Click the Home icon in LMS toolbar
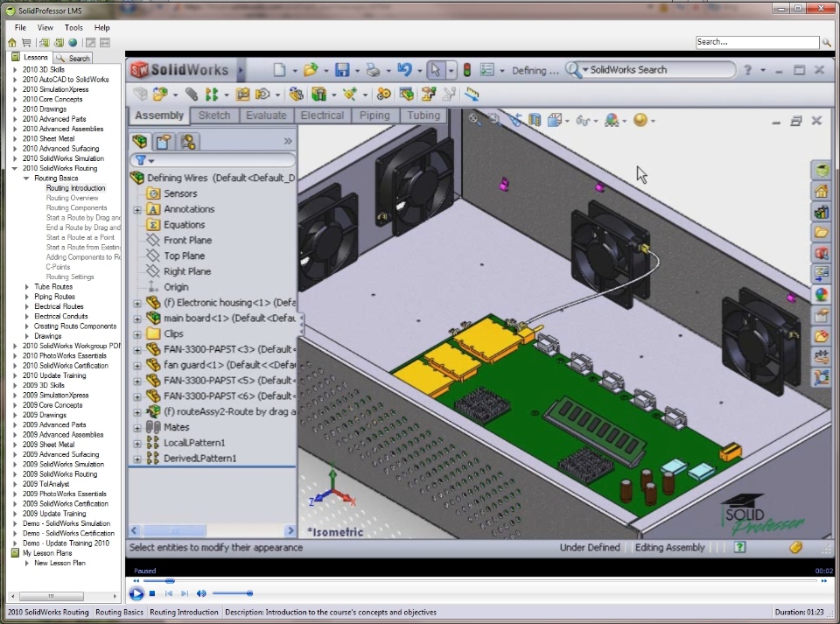The height and width of the screenshot is (624, 840). [11, 42]
